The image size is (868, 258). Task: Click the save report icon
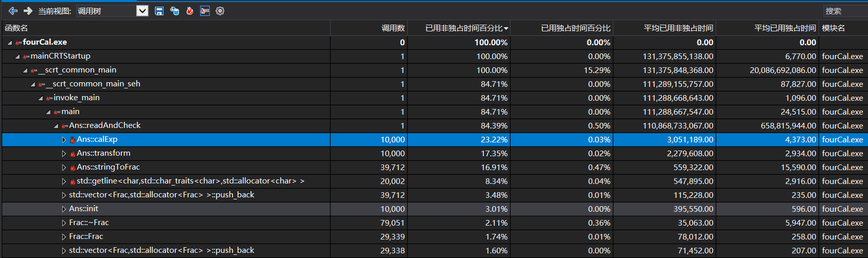(159, 11)
